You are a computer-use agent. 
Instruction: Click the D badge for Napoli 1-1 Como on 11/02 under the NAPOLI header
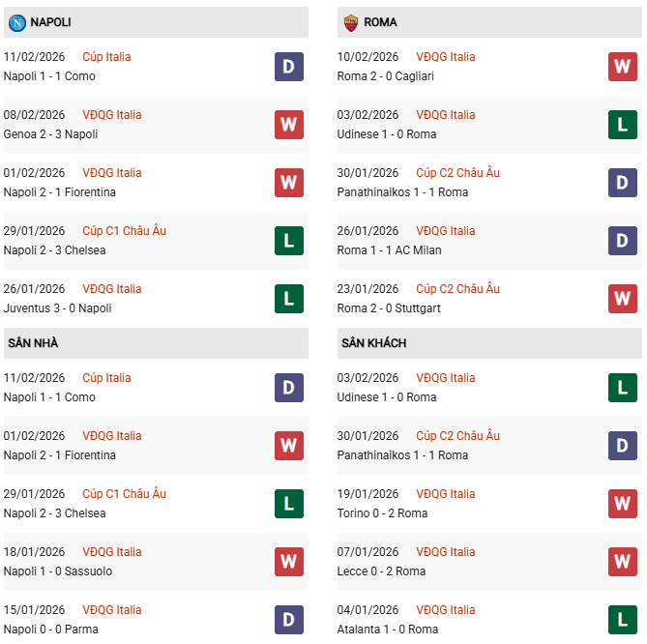click(288, 67)
